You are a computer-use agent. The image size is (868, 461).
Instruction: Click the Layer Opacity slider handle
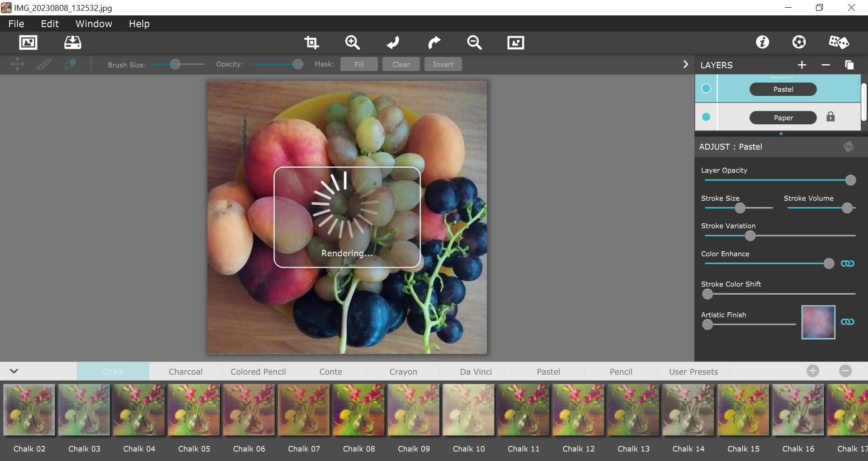point(850,180)
